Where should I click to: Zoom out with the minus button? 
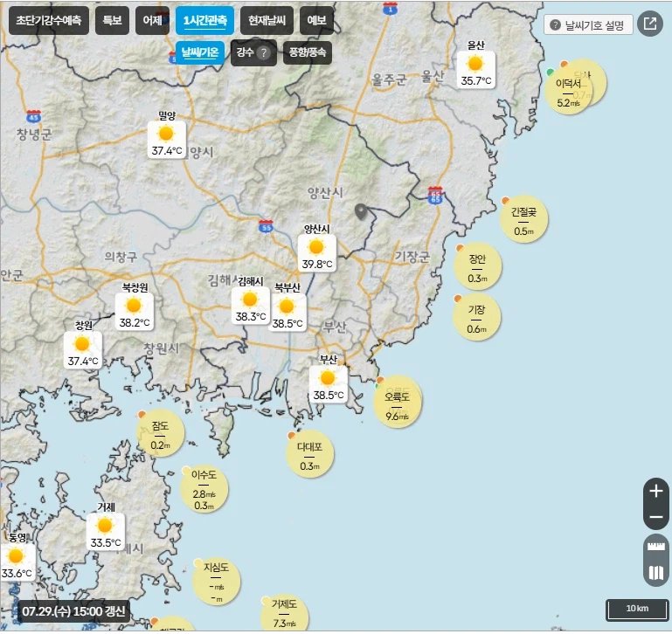(x=656, y=517)
